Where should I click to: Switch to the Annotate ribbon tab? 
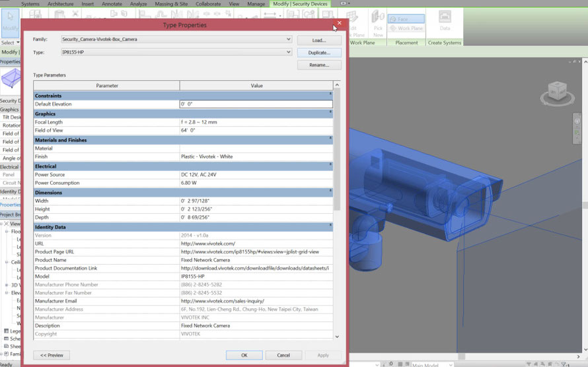(x=112, y=4)
